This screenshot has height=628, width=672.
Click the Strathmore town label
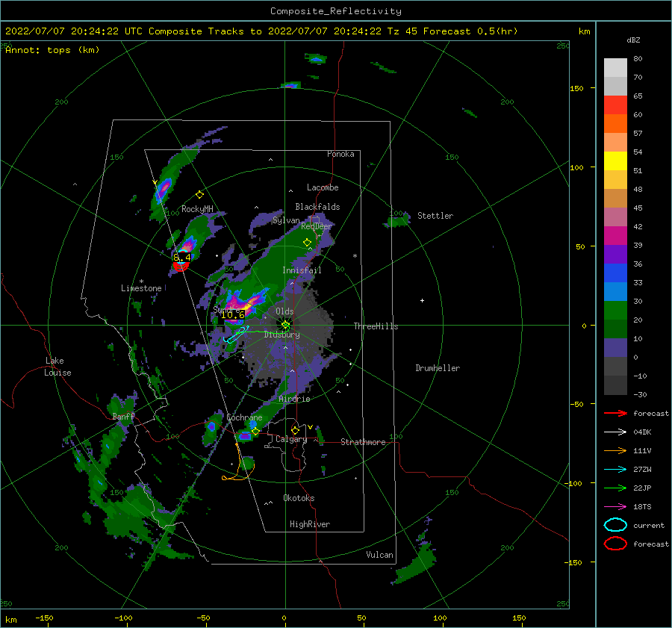363,442
